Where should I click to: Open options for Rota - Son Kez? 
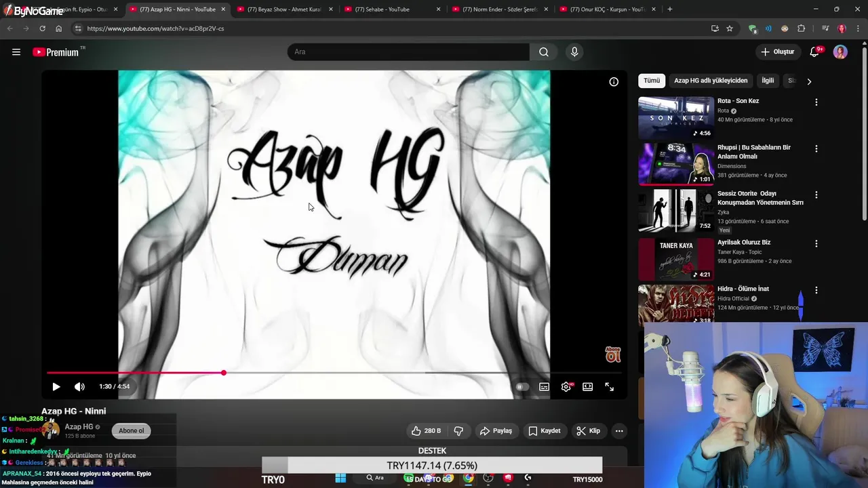tap(816, 102)
